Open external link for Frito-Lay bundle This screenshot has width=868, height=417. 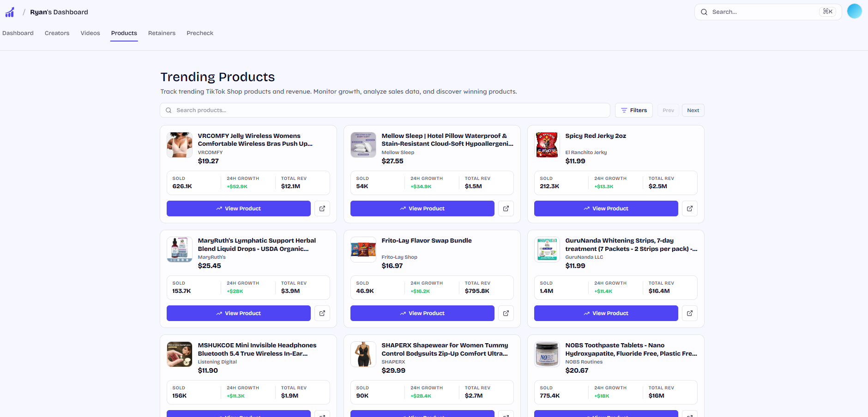[x=506, y=313]
